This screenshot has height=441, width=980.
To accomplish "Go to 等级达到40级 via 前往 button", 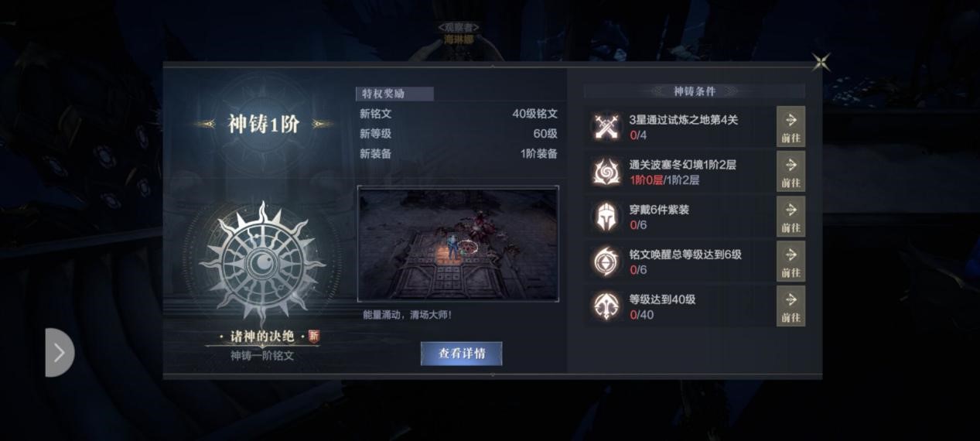I will coord(790,306).
